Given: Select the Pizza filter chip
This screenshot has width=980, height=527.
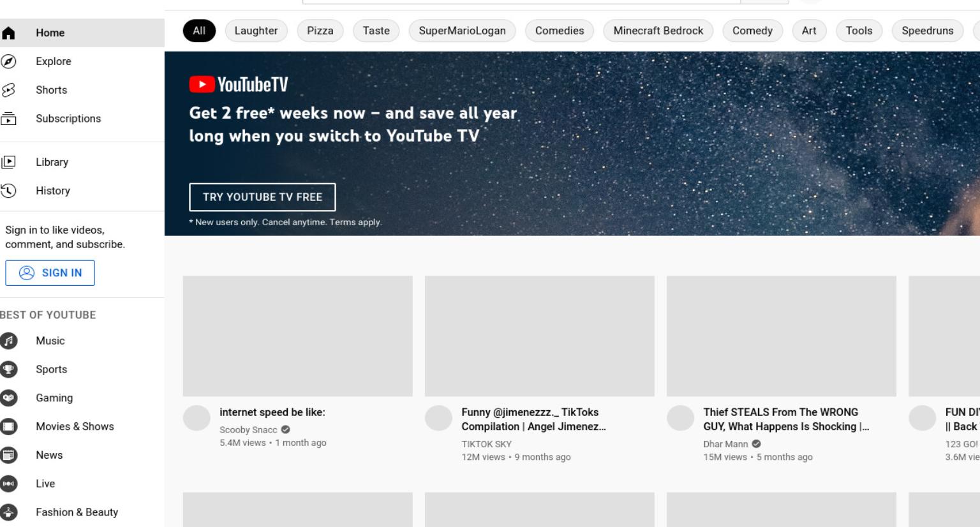Looking at the screenshot, I should pos(320,31).
